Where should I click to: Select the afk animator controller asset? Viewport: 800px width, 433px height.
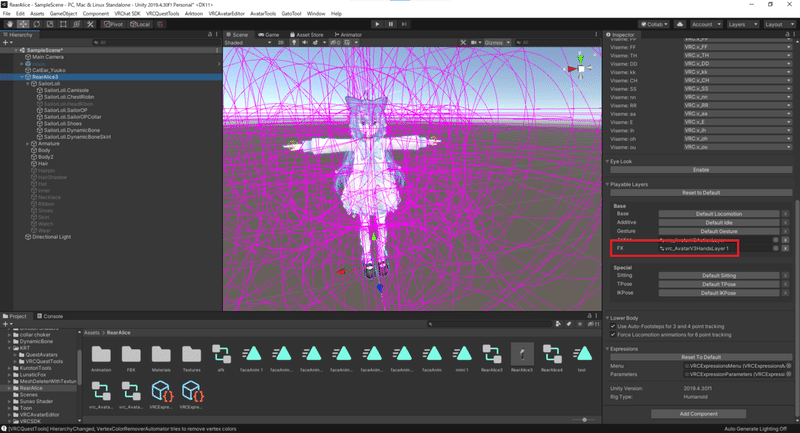[x=221, y=358]
